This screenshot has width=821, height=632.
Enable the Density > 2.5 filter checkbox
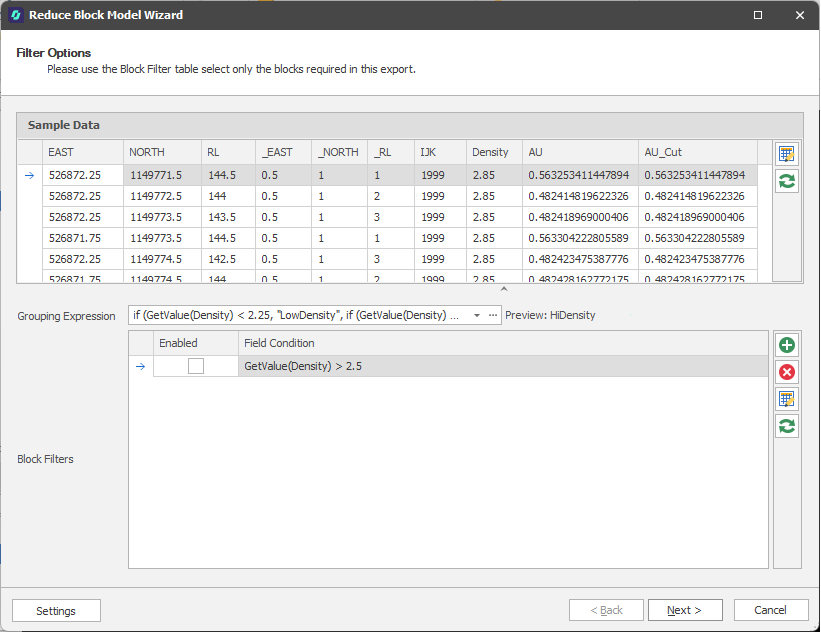(x=196, y=366)
